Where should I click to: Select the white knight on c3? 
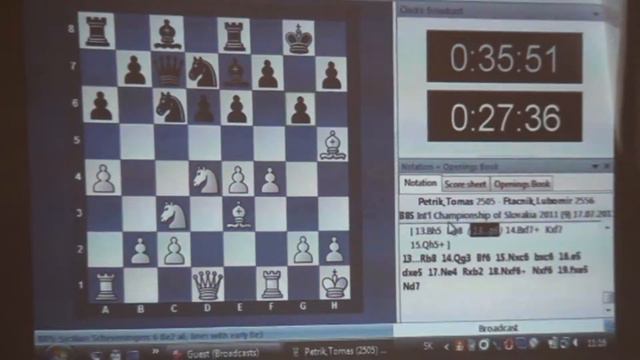pyautogui.click(x=173, y=216)
